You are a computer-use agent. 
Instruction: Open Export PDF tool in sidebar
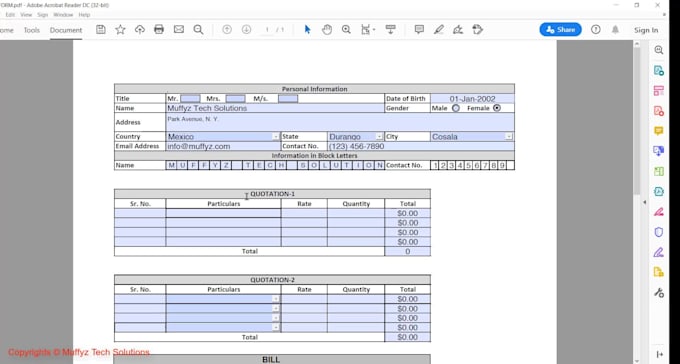(x=658, y=70)
